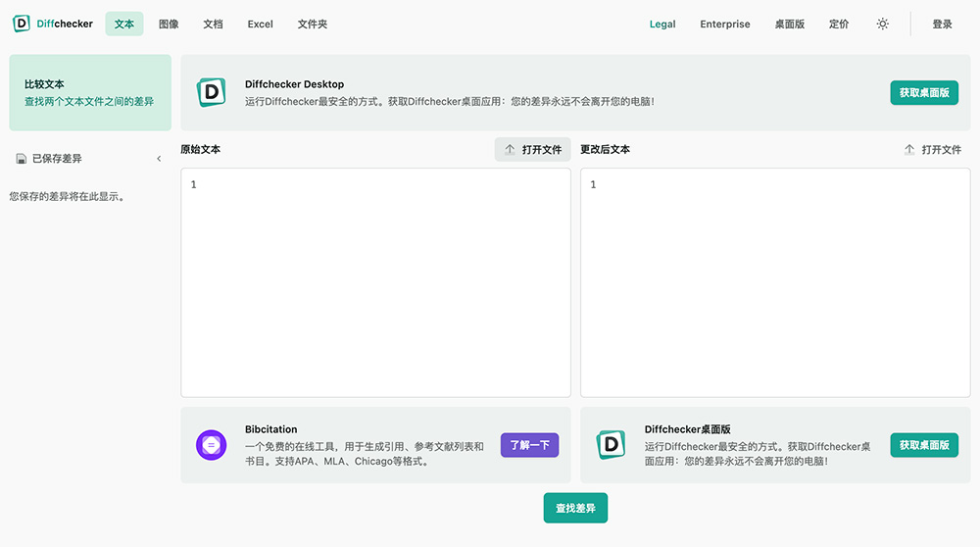Open the Legal link
Viewport: 980px width, 547px height.
click(662, 24)
